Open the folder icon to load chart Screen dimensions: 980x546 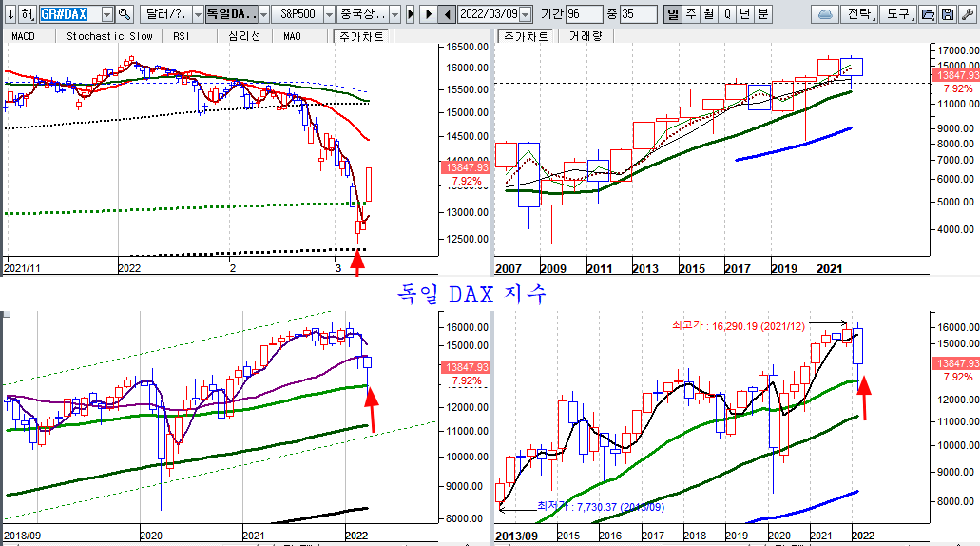[x=928, y=14]
